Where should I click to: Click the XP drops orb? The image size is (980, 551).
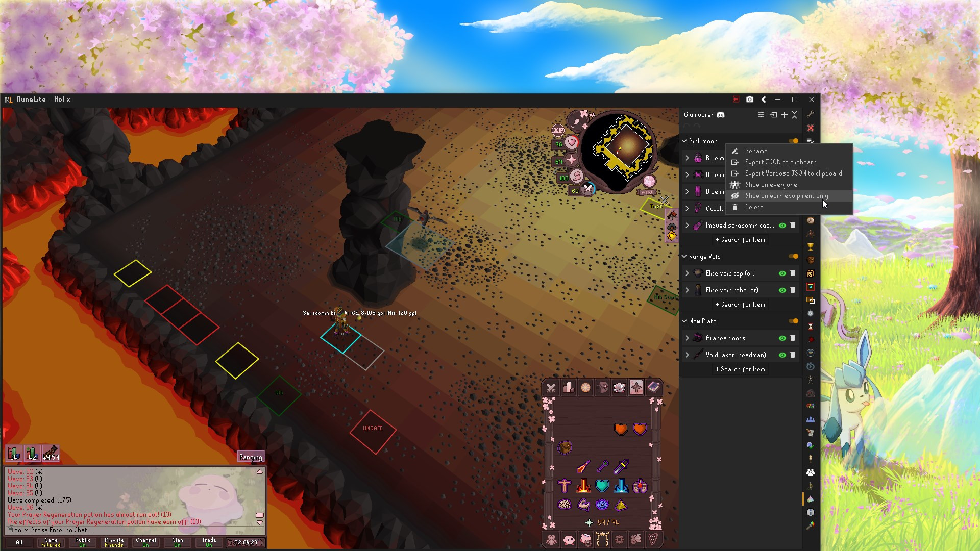click(558, 130)
